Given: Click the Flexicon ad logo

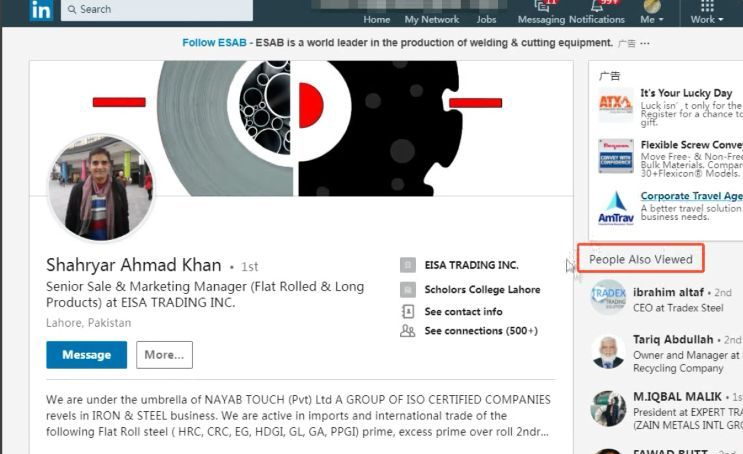Looking at the screenshot, I should pos(616,156).
